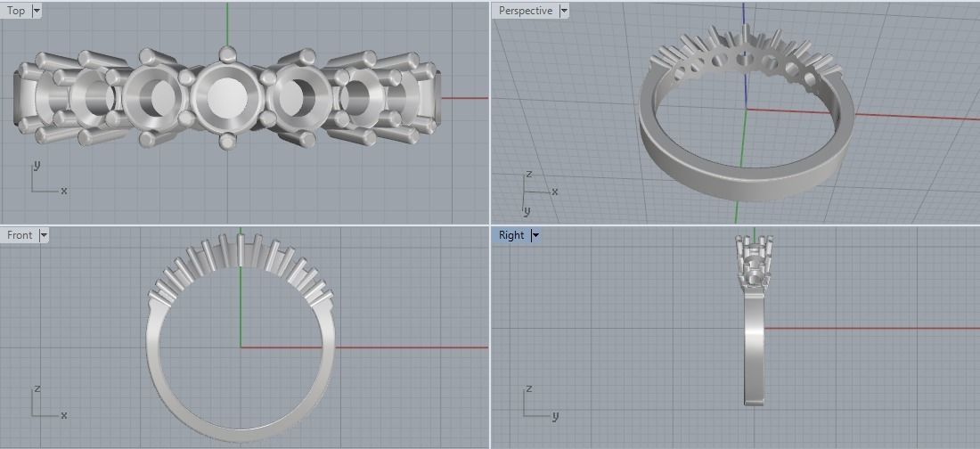The width and height of the screenshot is (980, 449).
Task: Open the Perspective viewport dropdown arrow
Action: pyautogui.click(x=564, y=11)
